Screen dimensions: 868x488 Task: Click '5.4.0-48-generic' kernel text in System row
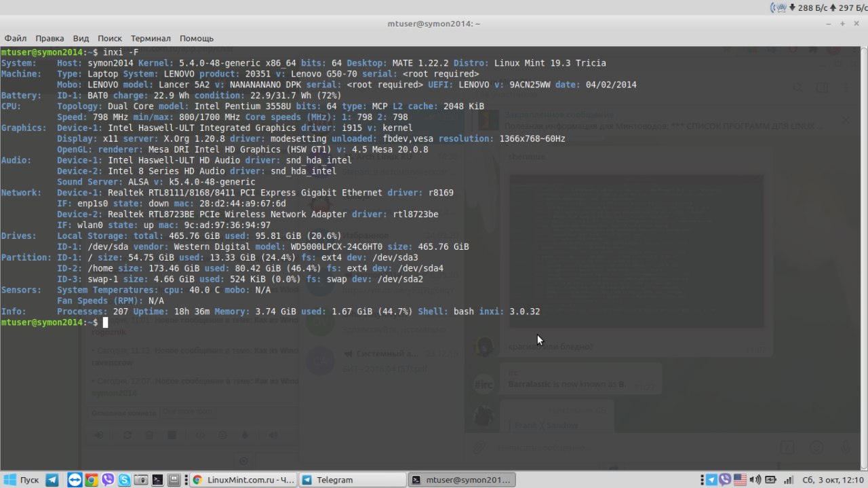point(219,63)
